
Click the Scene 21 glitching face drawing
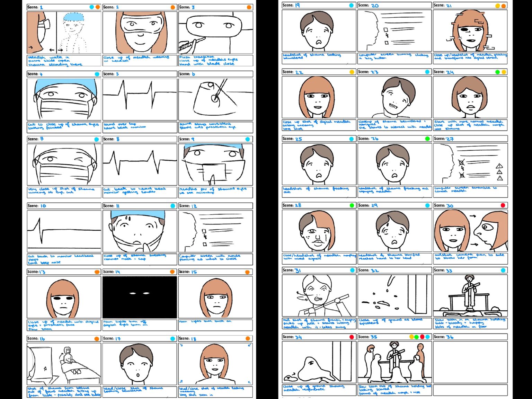[x=470, y=31]
